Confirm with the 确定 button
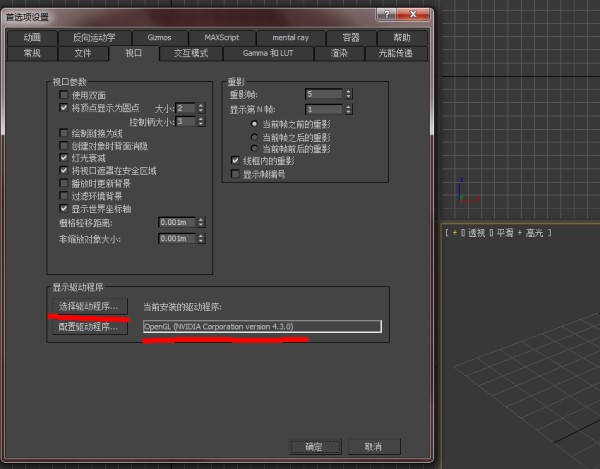Image resolution: width=600 pixels, height=469 pixels. 315,447
